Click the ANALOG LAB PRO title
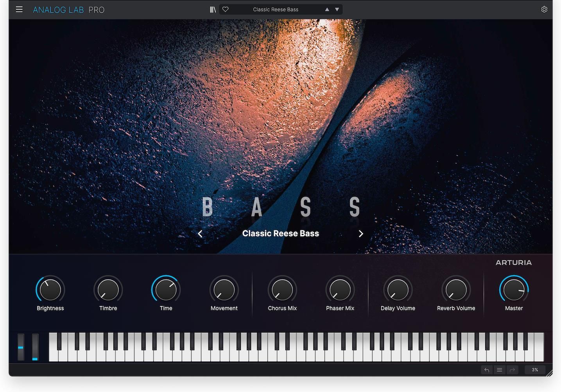This screenshot has width=561, height=392. coord(68,10)
